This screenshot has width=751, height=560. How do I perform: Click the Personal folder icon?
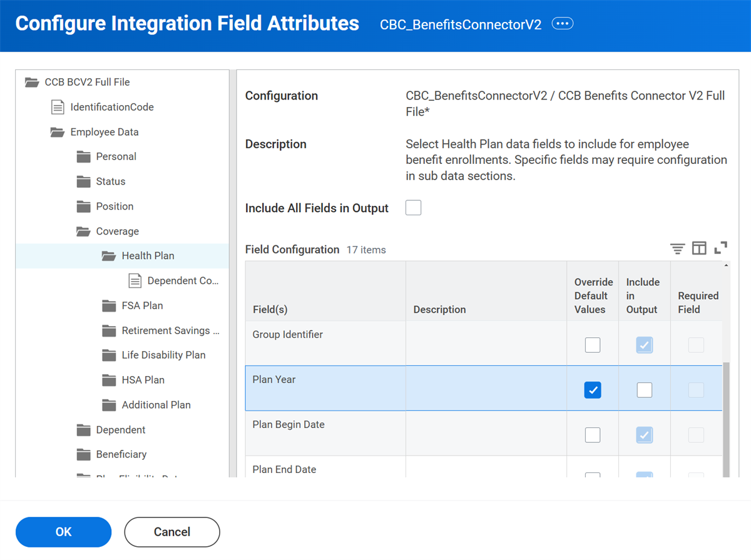tap(84, 156)
